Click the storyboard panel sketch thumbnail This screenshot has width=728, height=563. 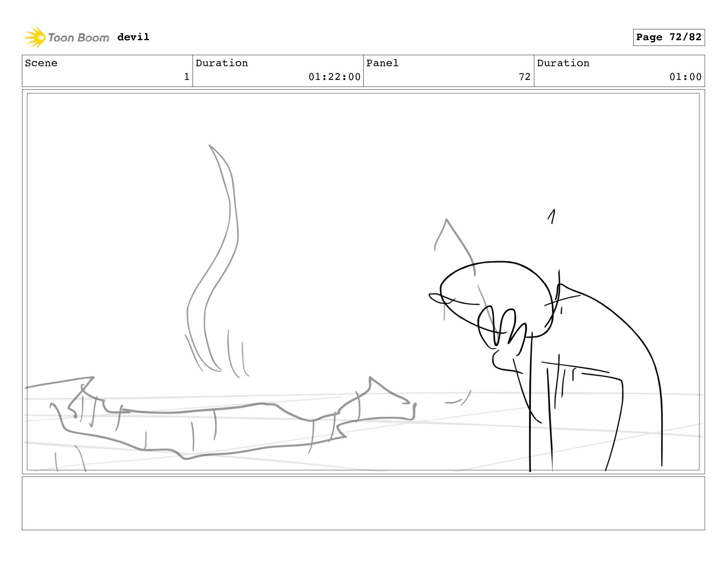click(363, 282)
